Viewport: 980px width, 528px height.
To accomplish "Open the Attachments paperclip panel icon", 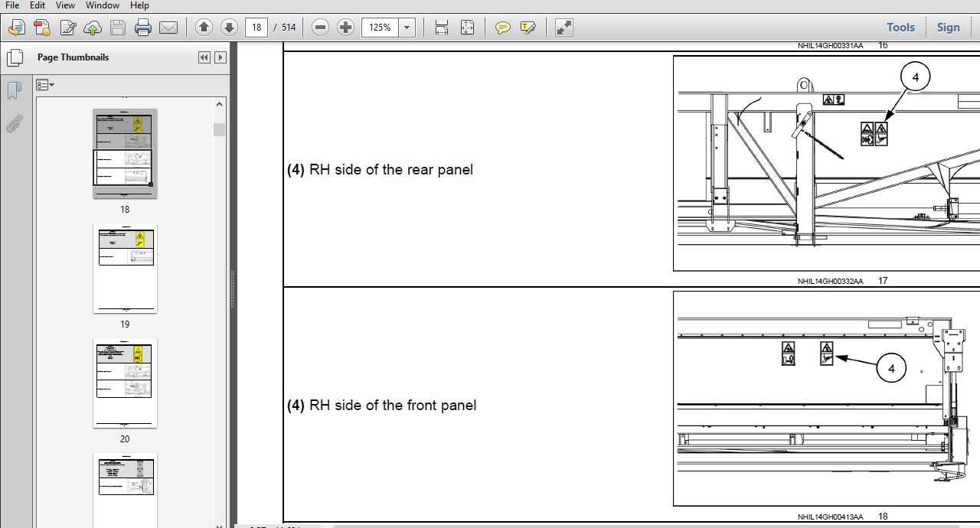I will coord(14,124).
